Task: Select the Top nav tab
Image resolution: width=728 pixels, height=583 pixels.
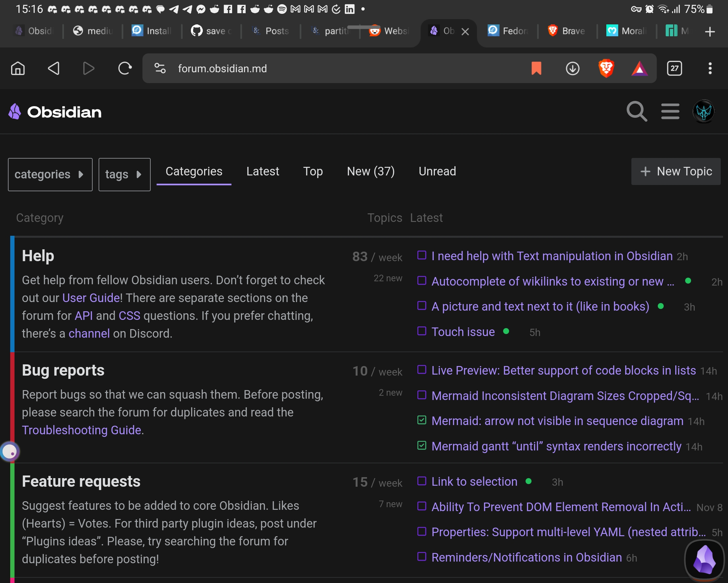Action: click(x=313, y=171)
